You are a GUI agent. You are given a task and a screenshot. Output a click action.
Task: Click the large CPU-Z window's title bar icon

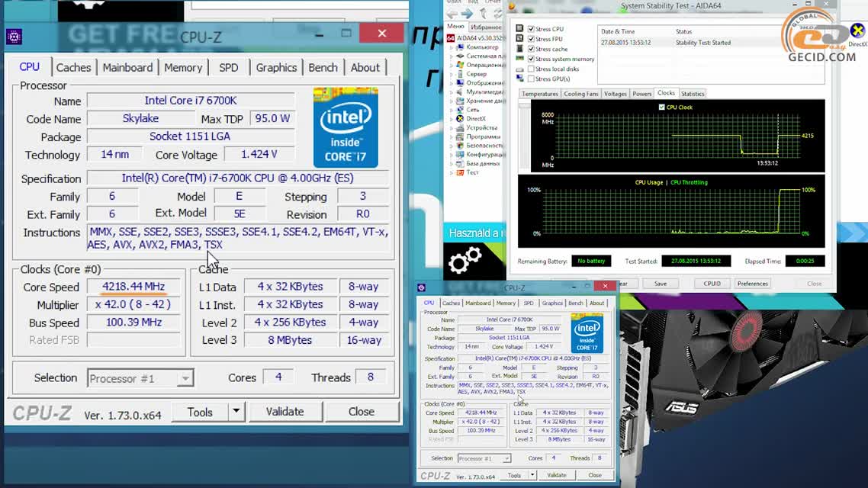pyautogui.click(x=14, y=37)
